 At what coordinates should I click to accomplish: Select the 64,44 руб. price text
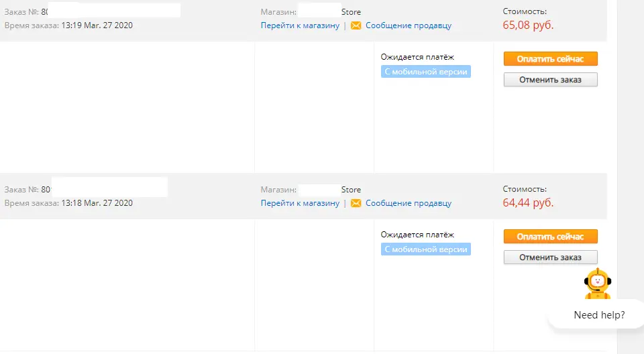[x=528, y=203]
